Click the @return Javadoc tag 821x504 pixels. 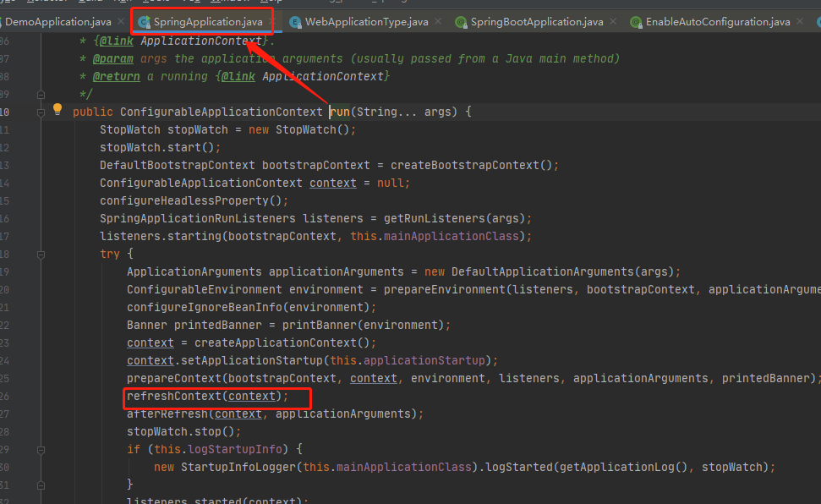[116, 76]
